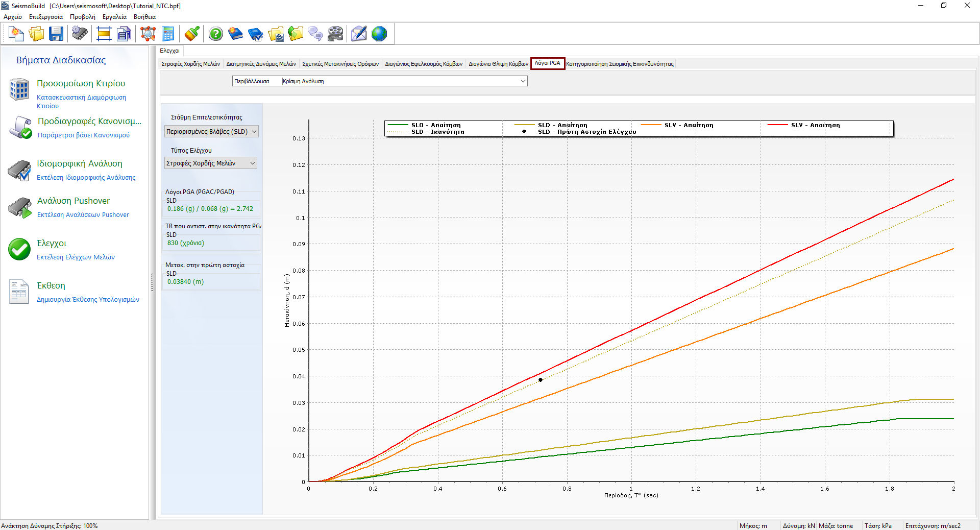The image size is (980, 530).
Task: Click the new project file icon
Action: tap(17, 34)
